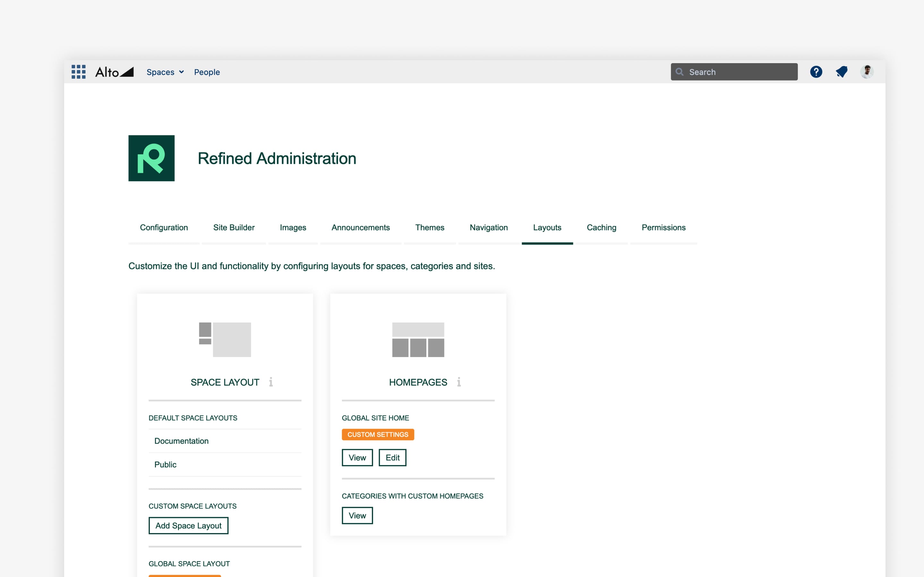Open the Homepages info tooltip
Viewport: 924px width, 577px height.
pyautogui.click(x=459, y=381)
